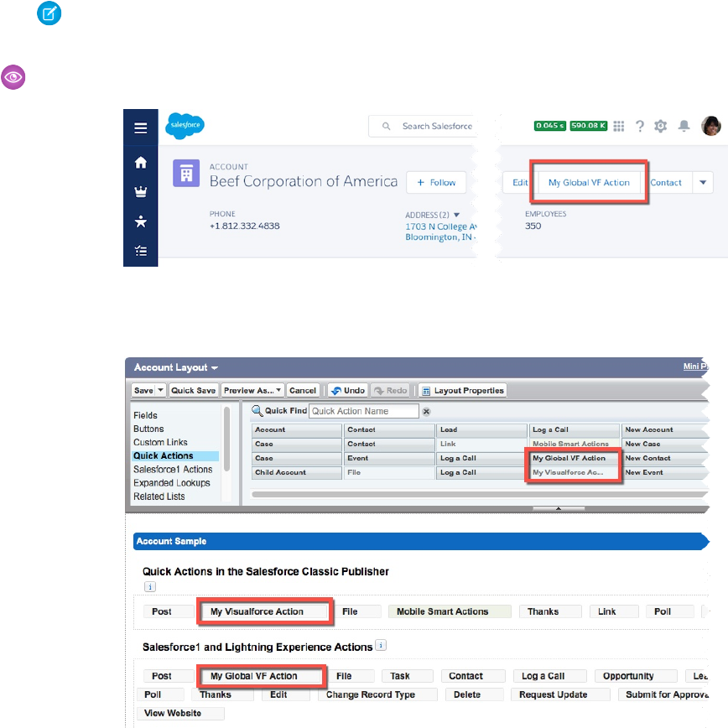Open the 1703 N College address link
728x728 pixels.
pos(440,231)
